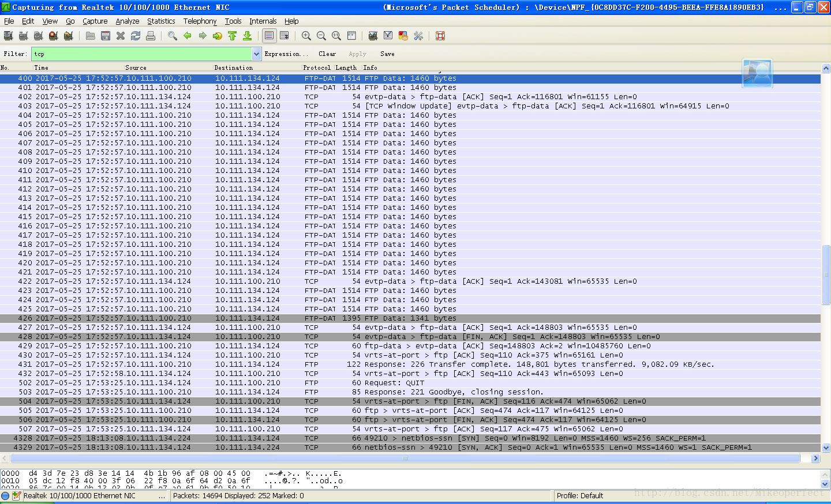Select packet 503 Goodbye response row

point(410,392)
